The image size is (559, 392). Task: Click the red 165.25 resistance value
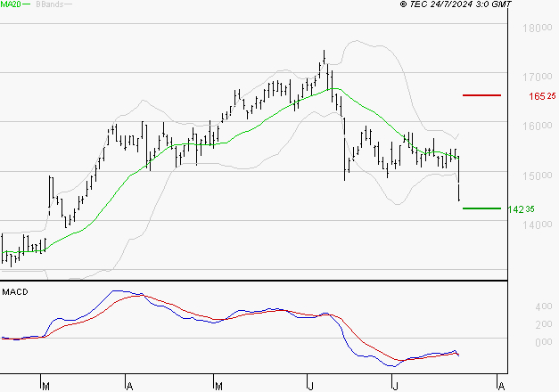542,96
